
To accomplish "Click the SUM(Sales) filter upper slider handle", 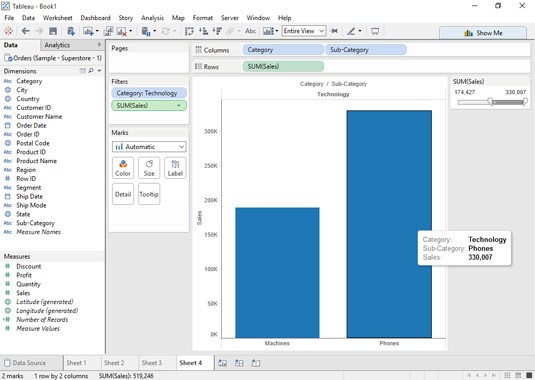I will point(525,102).
